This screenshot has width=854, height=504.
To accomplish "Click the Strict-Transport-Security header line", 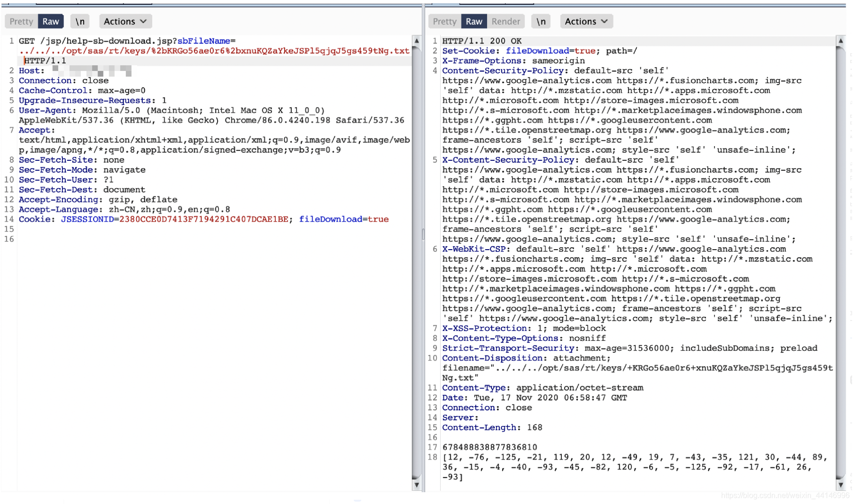I will click(629, 348).
